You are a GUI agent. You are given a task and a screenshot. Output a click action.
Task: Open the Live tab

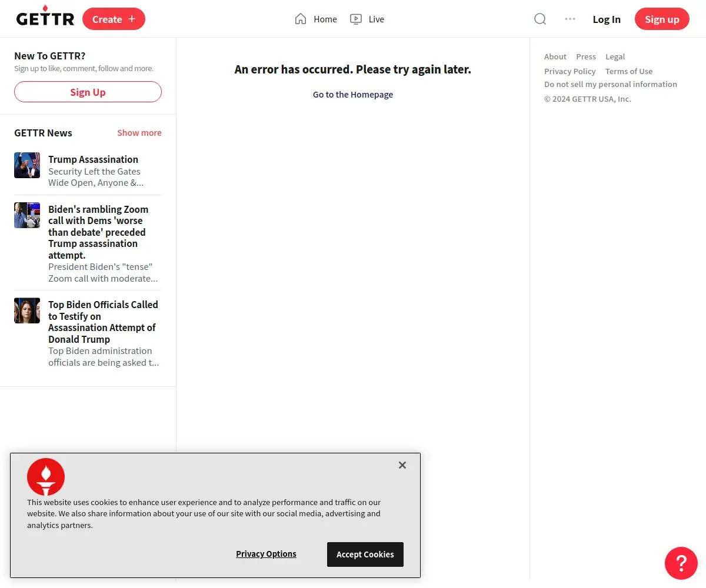[x=367, y=19]
